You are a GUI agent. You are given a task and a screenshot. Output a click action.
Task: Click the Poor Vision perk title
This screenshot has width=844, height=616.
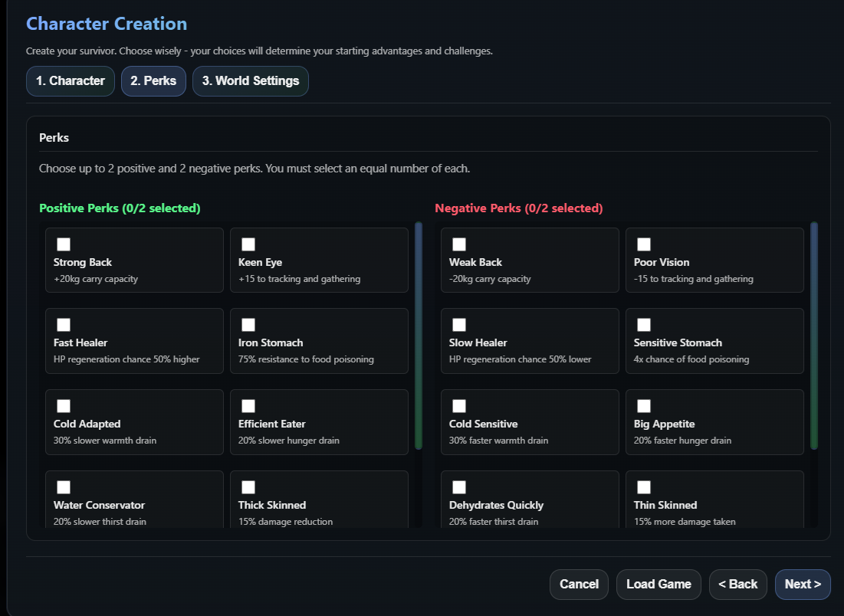(662, 263)
